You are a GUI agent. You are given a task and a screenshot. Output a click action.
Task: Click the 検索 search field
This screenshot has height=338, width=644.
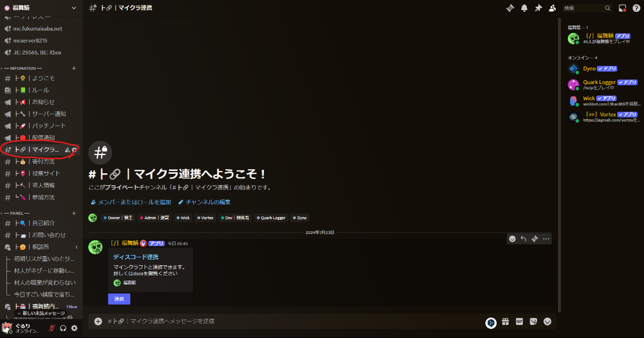(583, 8)
